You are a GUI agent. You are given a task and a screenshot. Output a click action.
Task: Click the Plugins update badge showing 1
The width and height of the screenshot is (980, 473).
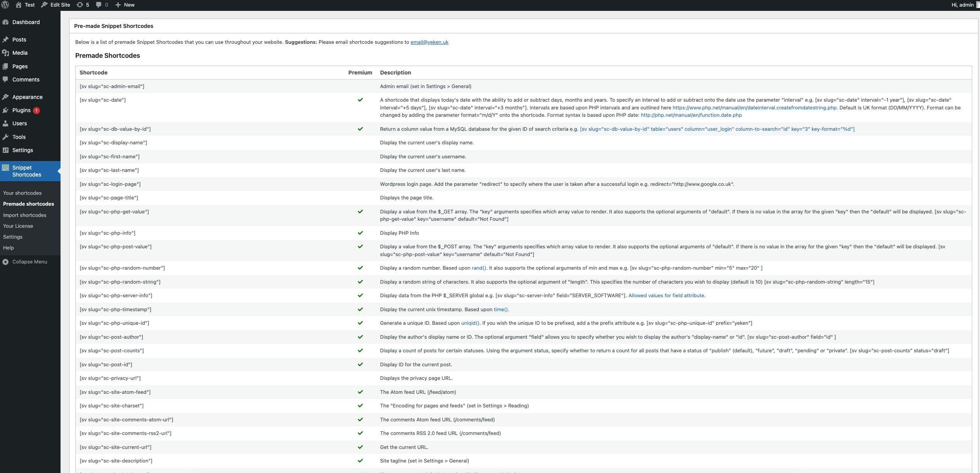tap(36, 111)
